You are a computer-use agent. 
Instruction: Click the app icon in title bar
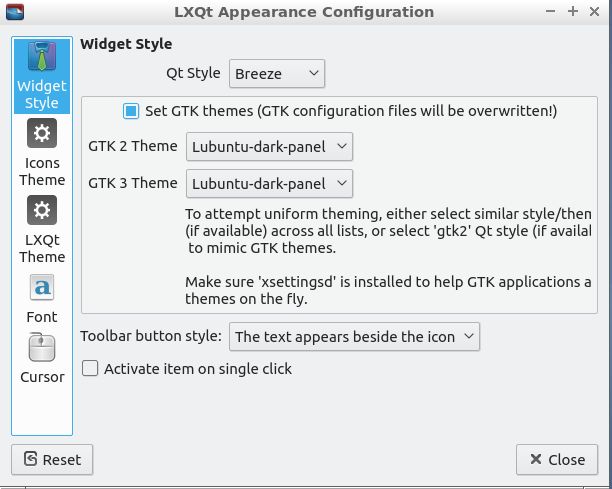pyautogui.click(x=15, y=12)
